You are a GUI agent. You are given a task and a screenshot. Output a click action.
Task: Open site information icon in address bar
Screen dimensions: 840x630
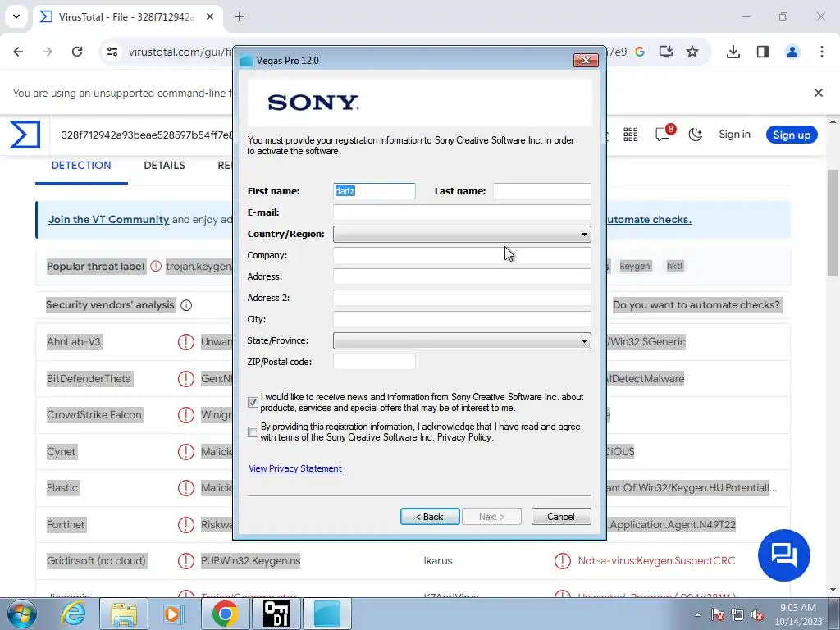pyautogui.click(x=112, y=52)
